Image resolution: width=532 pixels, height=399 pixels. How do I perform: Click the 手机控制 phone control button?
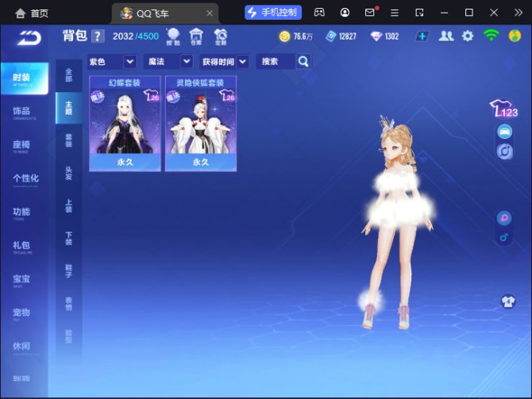[273, 13]
